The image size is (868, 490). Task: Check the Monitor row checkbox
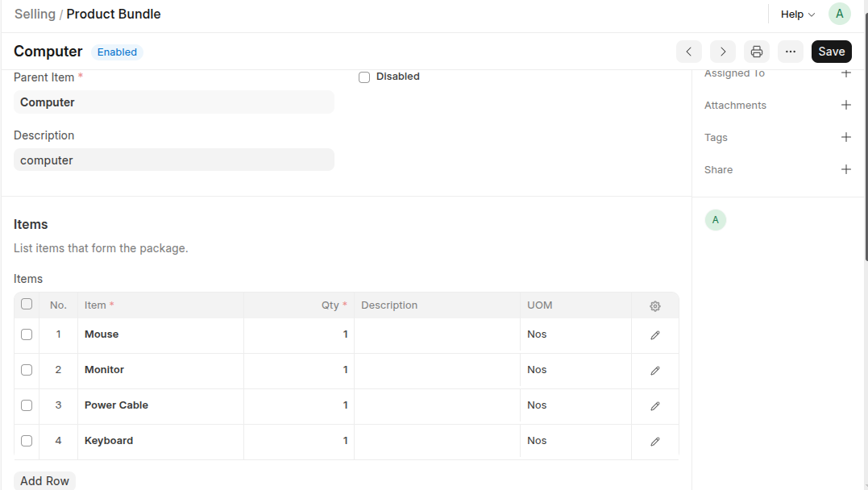[x=27, y=370]
